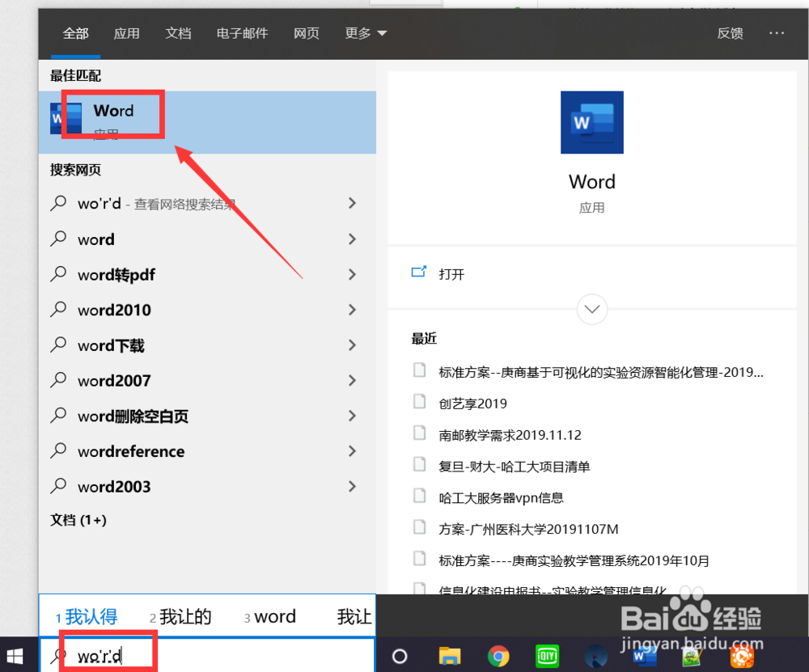This screenshot has width=809, height=672.
Task: Switch to the 应用 tab
Action: click(126, 34)
